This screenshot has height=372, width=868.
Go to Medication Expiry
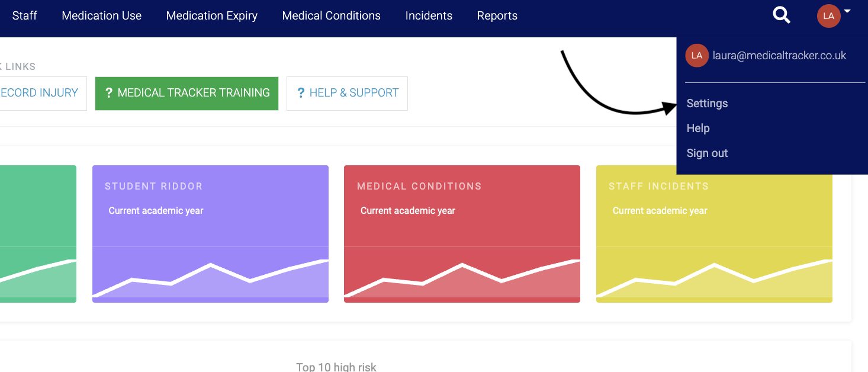point(212,16)
